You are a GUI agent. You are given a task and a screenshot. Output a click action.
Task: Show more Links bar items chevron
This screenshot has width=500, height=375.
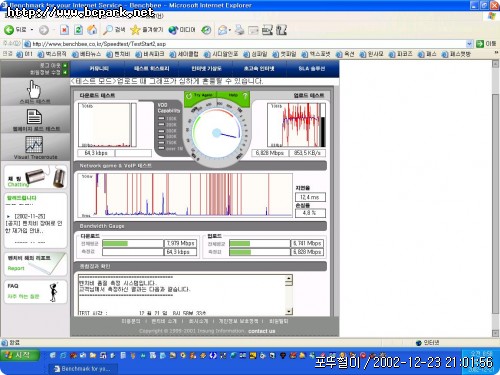(x=496, y=53)
